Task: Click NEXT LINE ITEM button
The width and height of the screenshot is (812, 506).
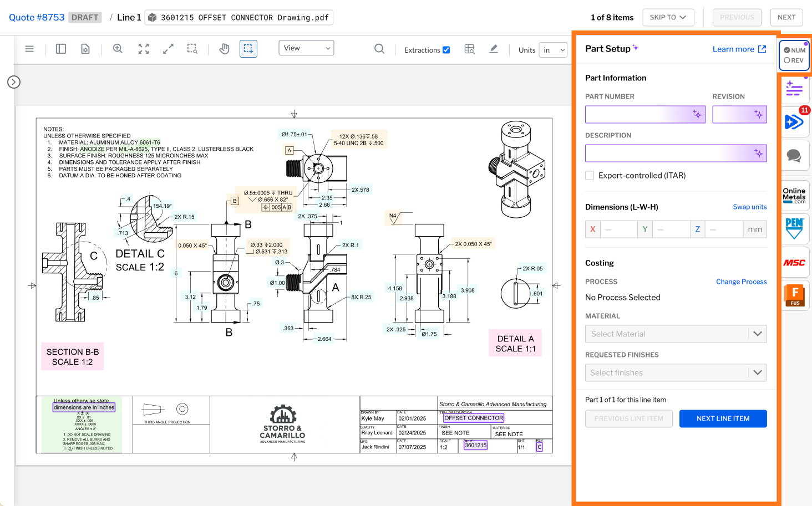Action: [723, 418]
